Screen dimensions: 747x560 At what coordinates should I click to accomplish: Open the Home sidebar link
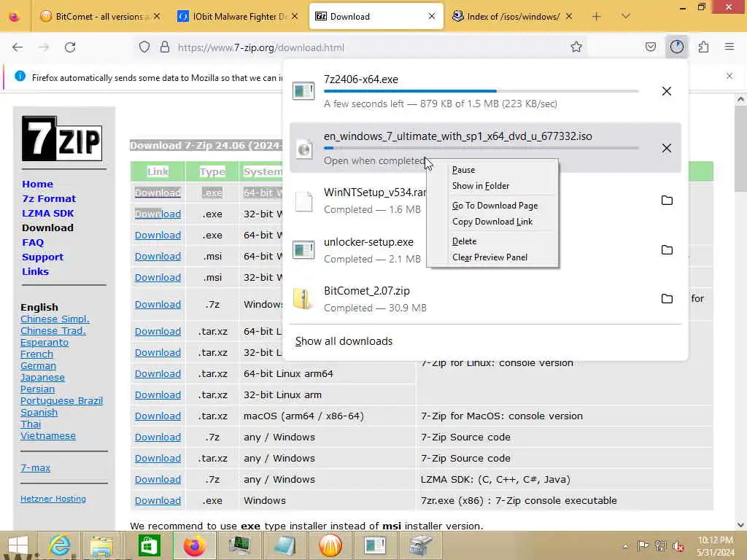(38, 184)
